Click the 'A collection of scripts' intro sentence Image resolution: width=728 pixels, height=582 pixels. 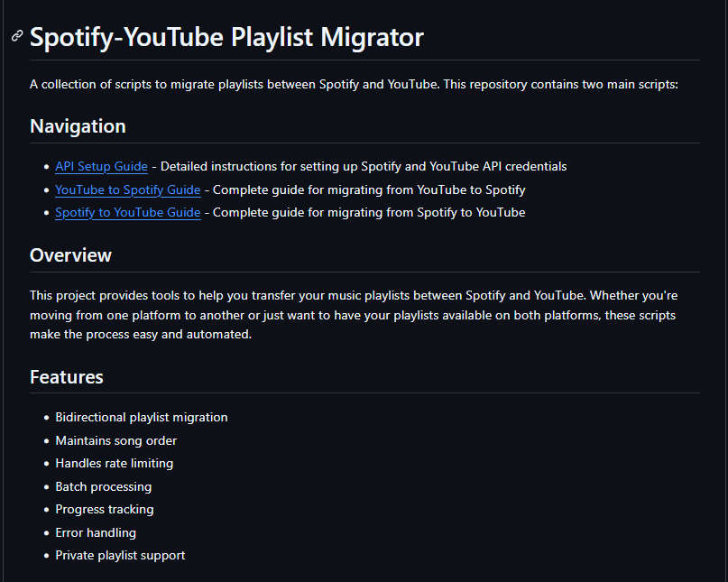pos(354,84)
